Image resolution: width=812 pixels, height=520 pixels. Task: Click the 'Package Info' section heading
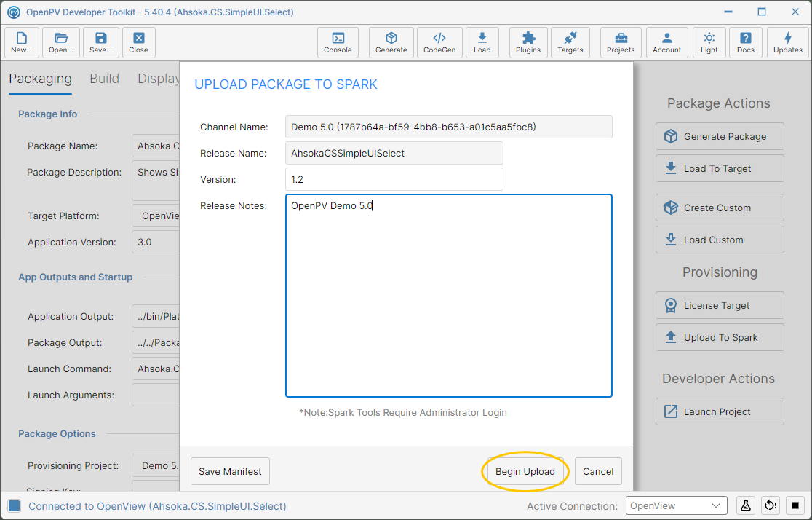47,114
